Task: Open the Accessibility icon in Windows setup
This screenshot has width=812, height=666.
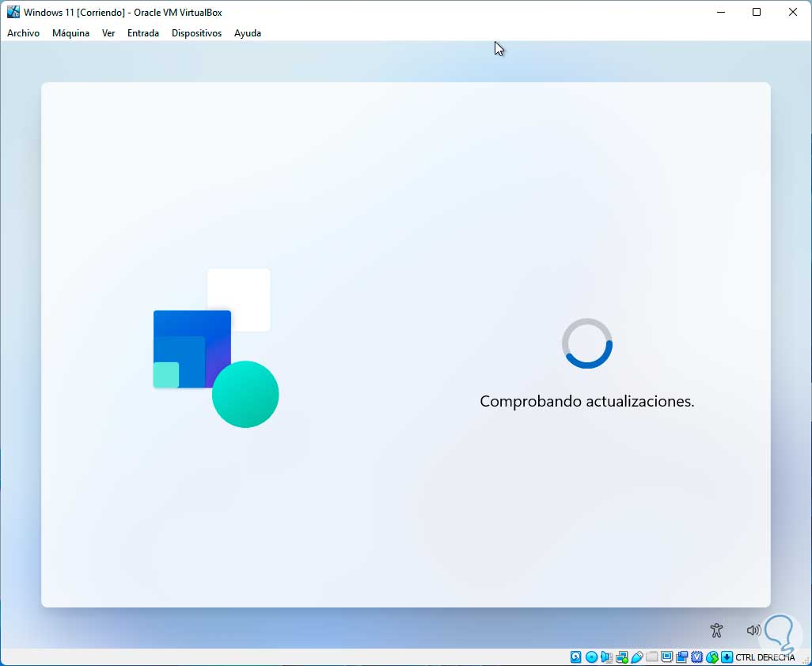Action: 716,630
